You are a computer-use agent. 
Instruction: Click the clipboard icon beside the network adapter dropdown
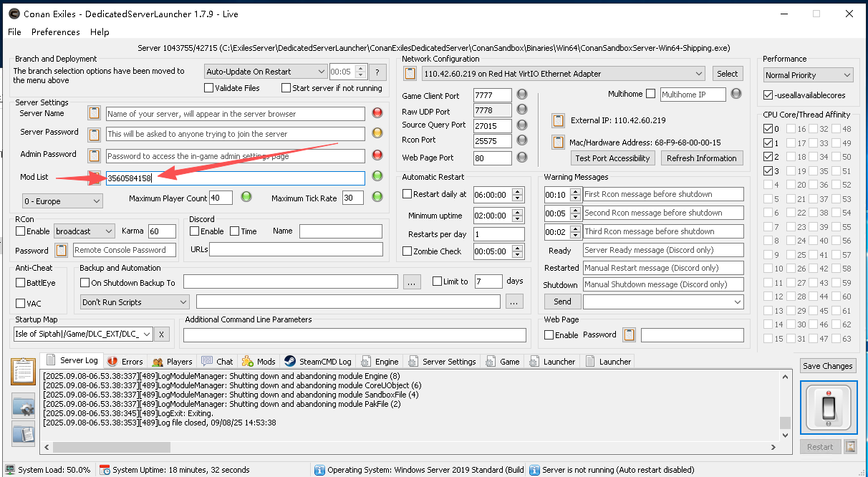coord(410,74)
